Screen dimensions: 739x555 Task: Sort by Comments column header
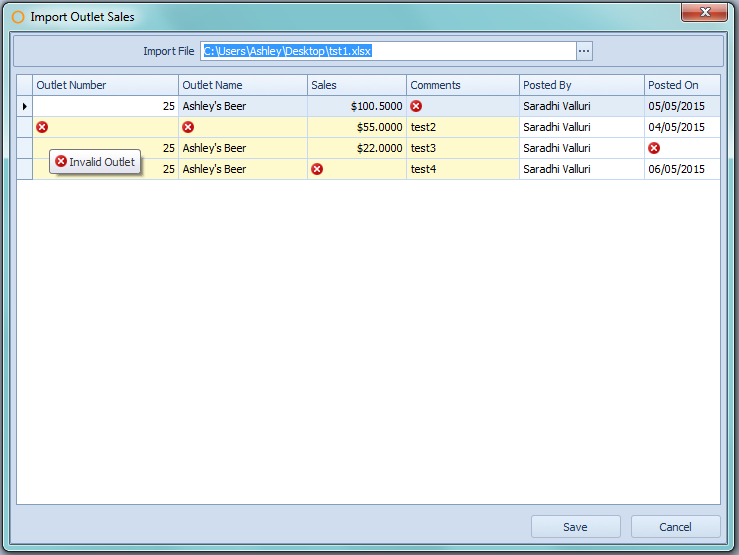[462, 85]
